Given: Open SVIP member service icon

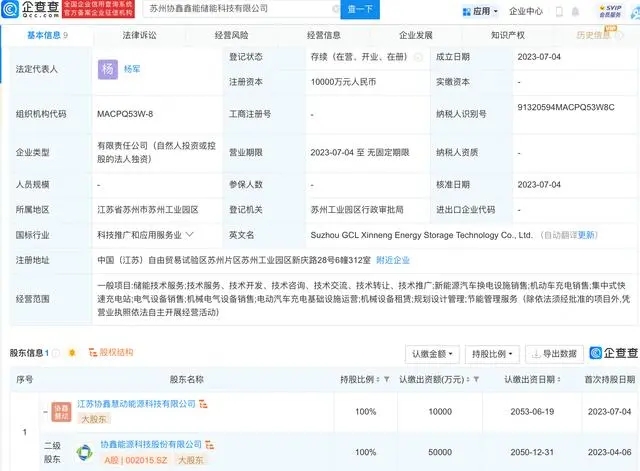Looking at the screenshot, I should [x=610, y=11].
